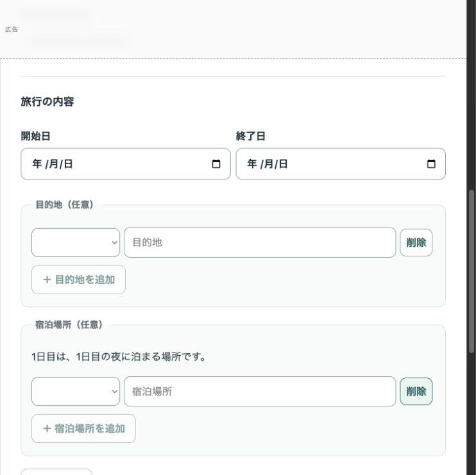Click the plus icon in 目的地を追加
The width and height of the screenshot is (476, 475).
pos(47,279)
